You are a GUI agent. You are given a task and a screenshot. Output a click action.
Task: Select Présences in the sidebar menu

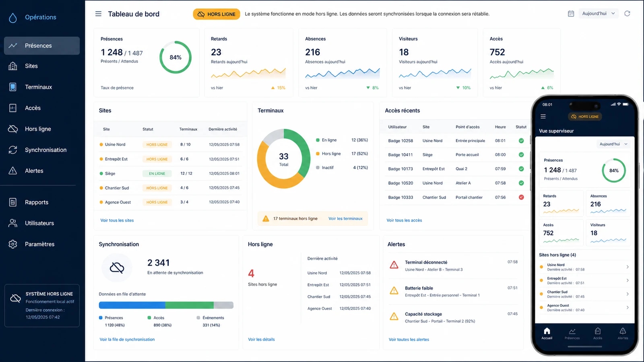tap(42, 46)
